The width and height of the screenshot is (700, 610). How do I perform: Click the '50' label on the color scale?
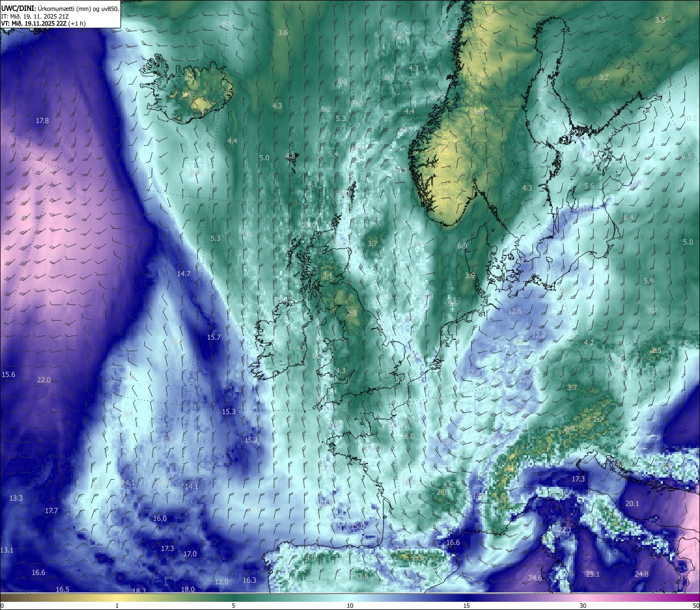coord(695,606)
